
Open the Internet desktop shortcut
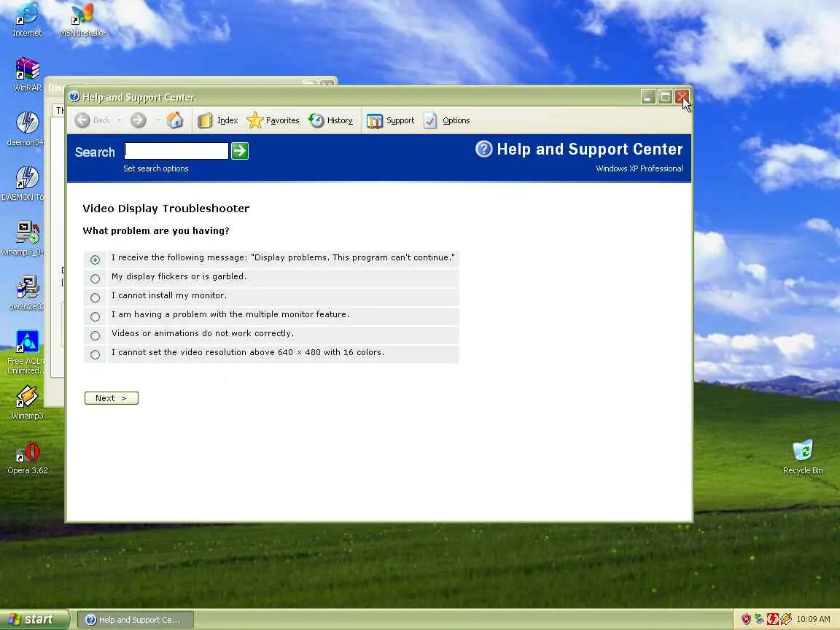point(27,20)
